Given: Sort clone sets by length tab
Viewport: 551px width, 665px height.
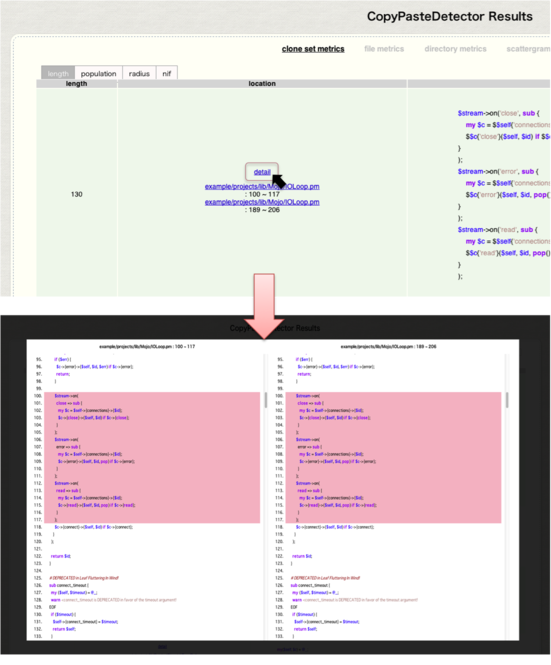Looking at the screenshot, I should point(58,73).
